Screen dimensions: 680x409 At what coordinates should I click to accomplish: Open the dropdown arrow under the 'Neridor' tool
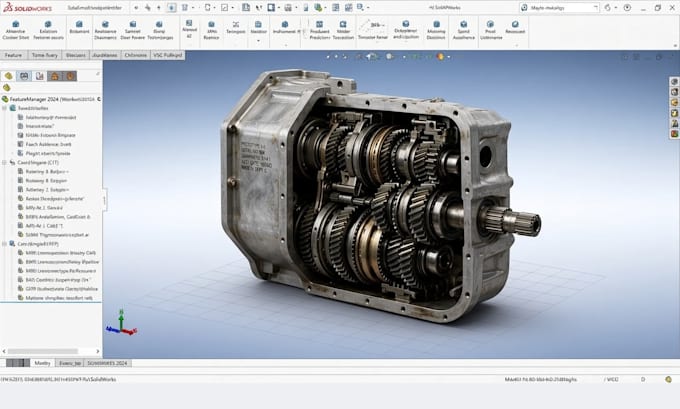click(x=258, y=41)
